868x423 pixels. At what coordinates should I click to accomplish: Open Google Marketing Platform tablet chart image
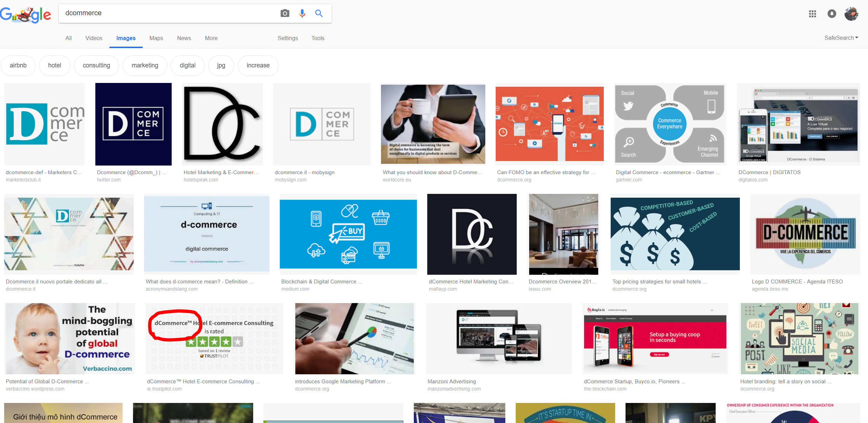[354, 339]
